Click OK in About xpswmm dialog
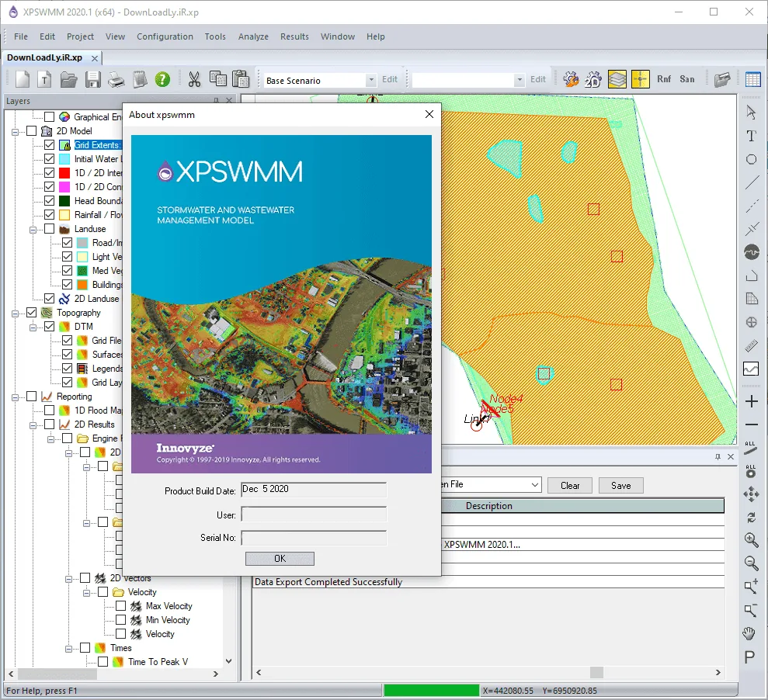This screenshot has height=700, width=768. pyautogui.click(x=280, y=559)
